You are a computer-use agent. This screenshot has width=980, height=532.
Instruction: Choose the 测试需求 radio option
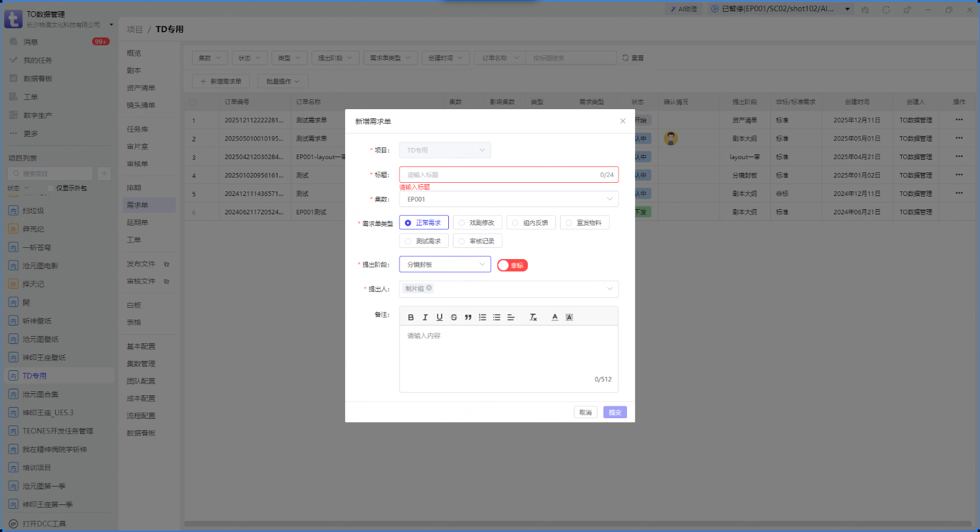[424, 241]
